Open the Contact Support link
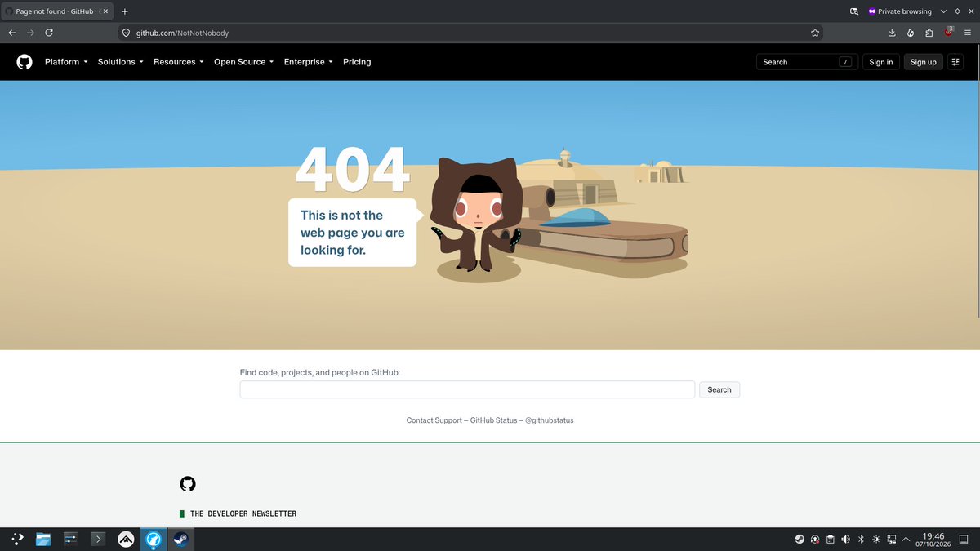Image resolution: width=980 pixels, height=551 pixels. click(x=434, y=420)
